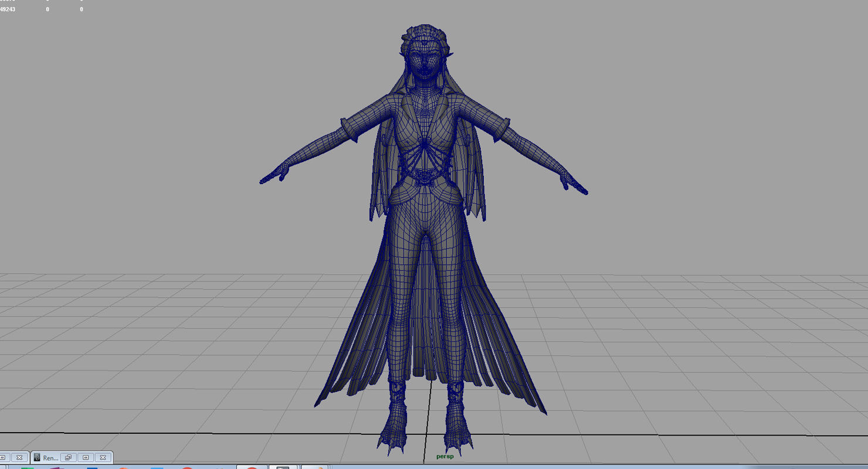
Task: Close the minimized Ren... window
Action: pyautogui.click(x=103, y=457)
